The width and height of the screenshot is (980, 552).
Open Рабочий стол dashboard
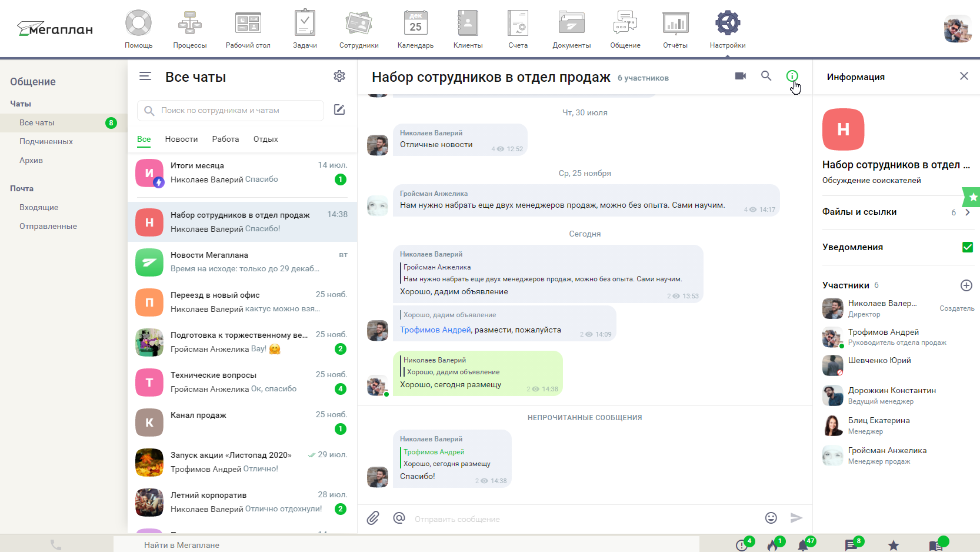[x=248, y=29]
